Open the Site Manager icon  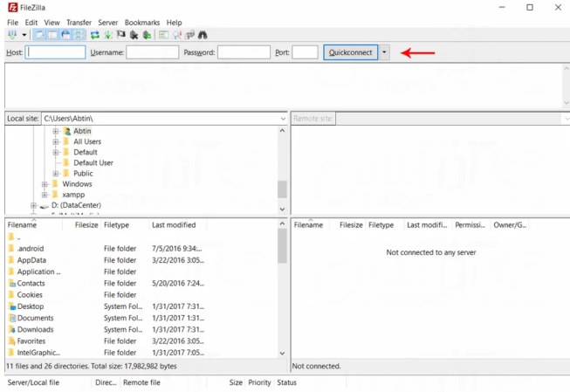tap(12, 35)
